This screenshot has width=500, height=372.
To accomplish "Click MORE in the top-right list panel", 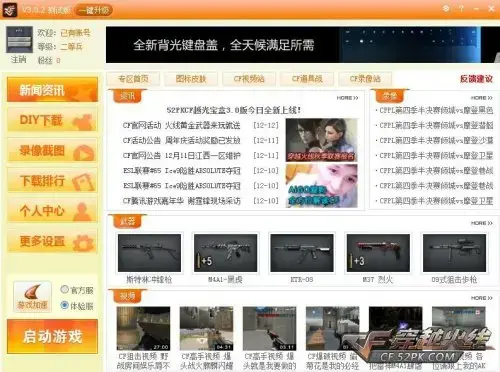I will 481,98.
